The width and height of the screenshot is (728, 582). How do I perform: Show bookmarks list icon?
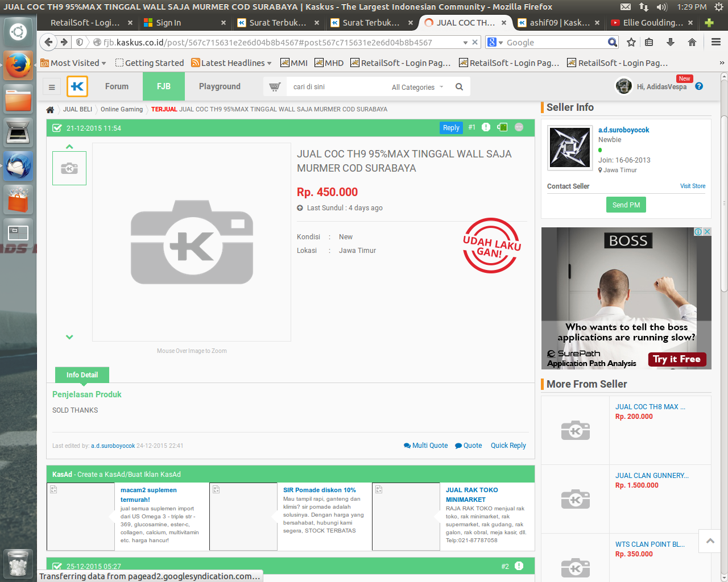tap(649, 42)
